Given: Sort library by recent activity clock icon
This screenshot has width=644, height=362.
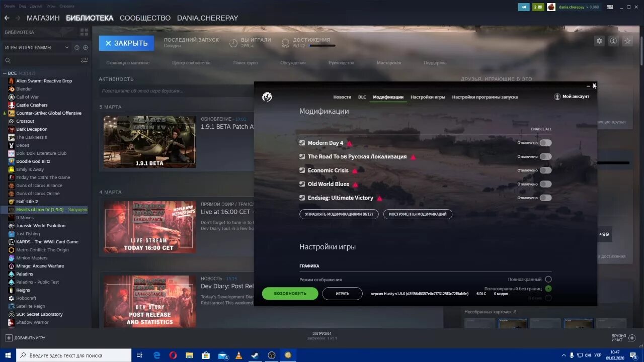Looking at the screenshot, I should 77,48.
